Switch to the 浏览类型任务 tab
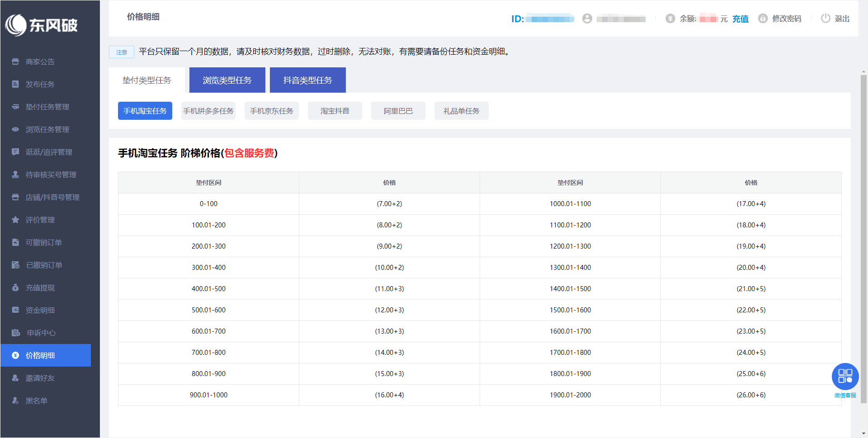868x438 pixels. pyautogui.click(x=227, y=80)
